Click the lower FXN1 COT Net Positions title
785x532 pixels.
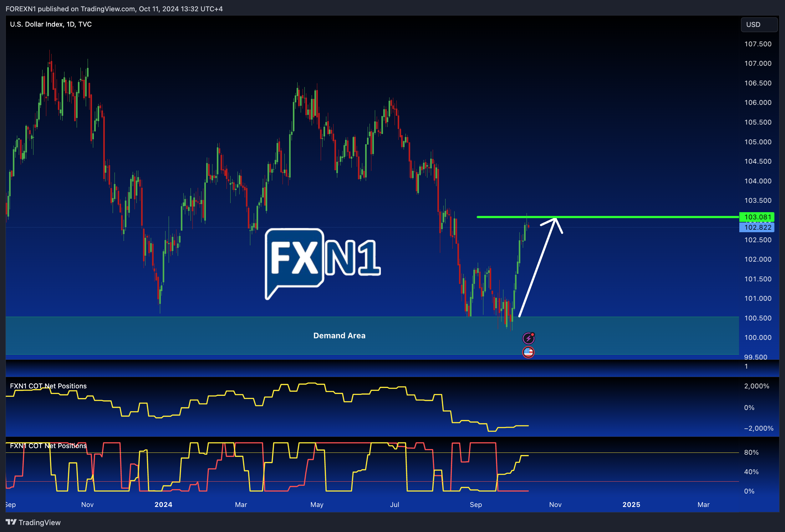(x=48, y=446)
